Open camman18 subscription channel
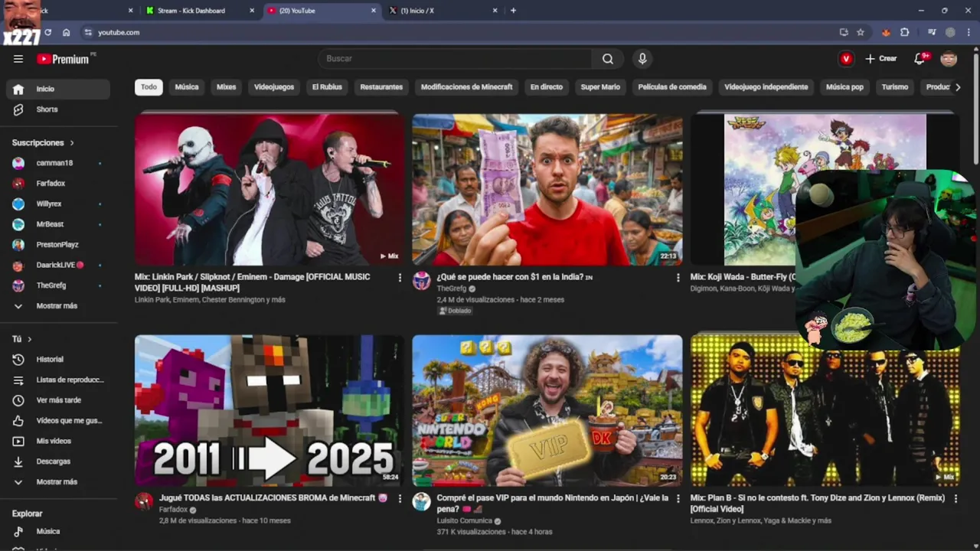 (x=58, y=163)
